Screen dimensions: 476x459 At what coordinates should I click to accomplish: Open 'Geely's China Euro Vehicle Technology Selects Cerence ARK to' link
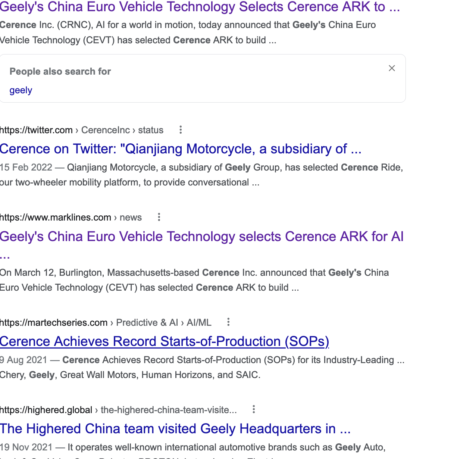(x=200, y=7)
